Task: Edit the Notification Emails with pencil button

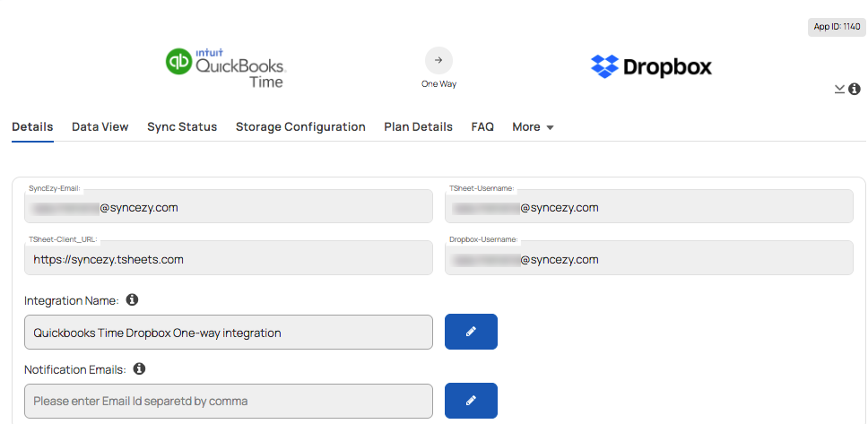Action: click(x=471, y=400)
